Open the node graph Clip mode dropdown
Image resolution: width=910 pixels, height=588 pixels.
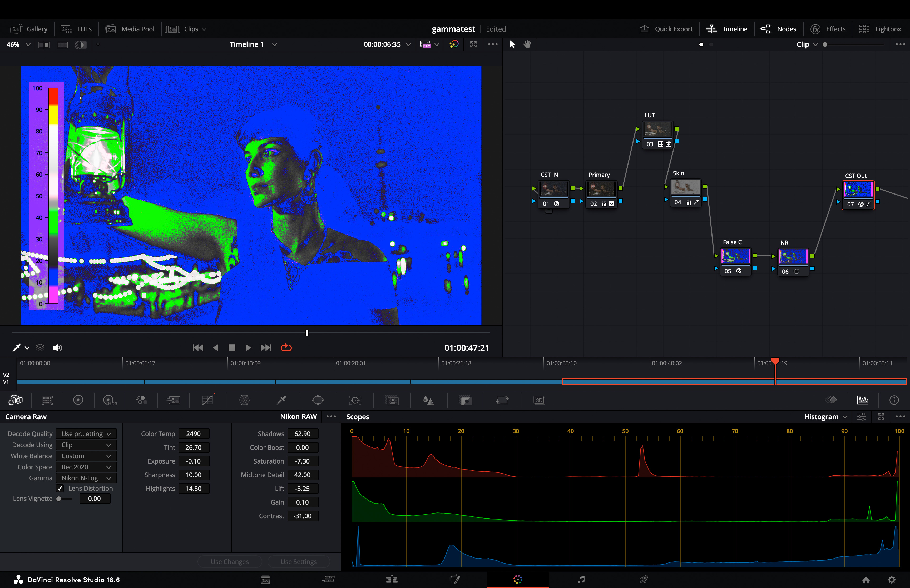point(807,44)
